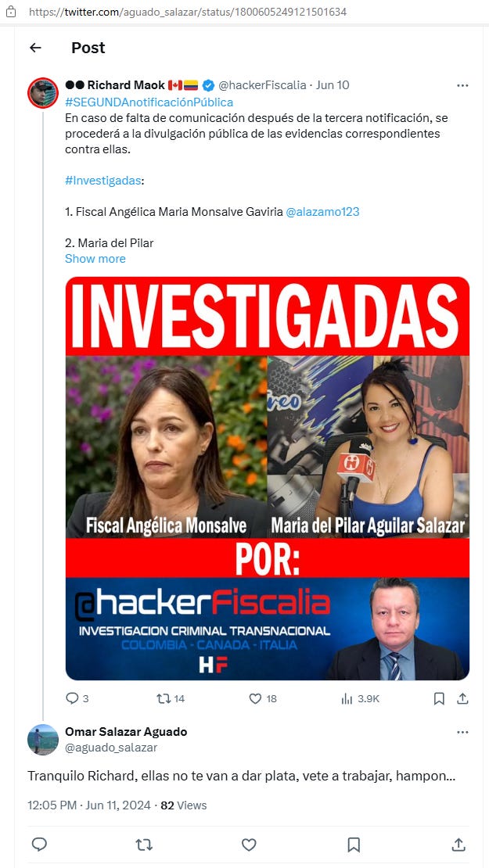
Task: Reply to Omar Salazar Aguado's tweet
Action: click(x=39, y=845)
